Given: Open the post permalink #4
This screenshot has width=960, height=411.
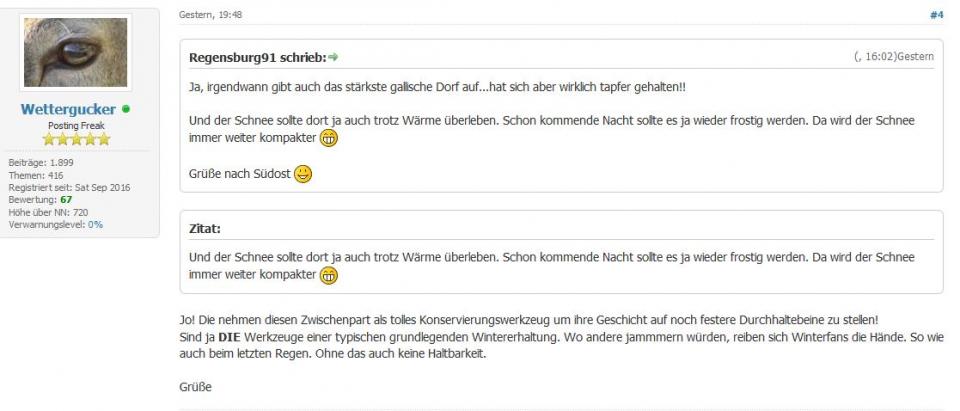Looking at the screenshot, I should 936,15.
